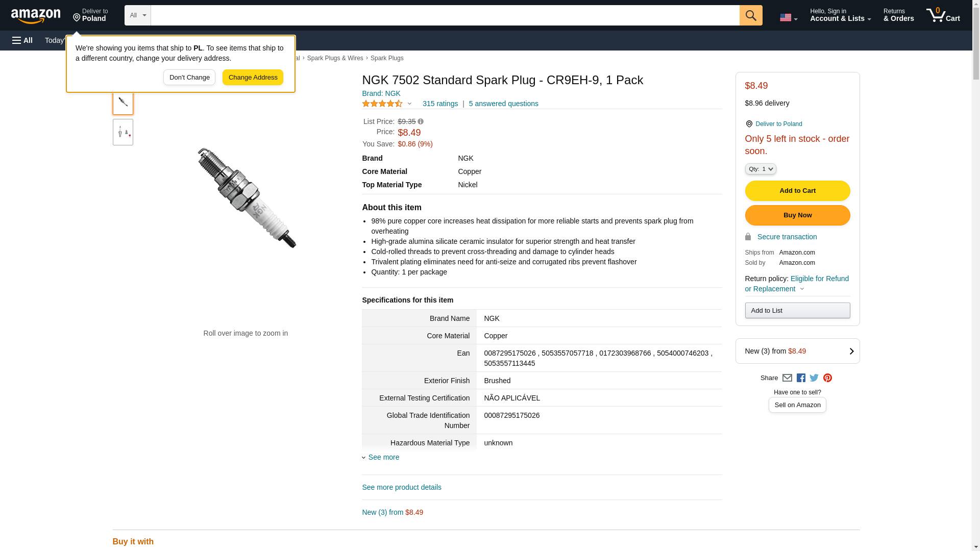Open the language flag selector dropdown
The image size is (980, 551).
[x=788, y=17]
